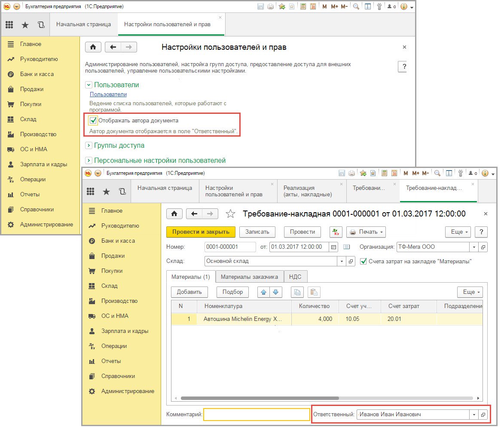The height and width of the screenshot is (427, 504).
Task: Select Материалы (1) tab
Action: tap(191, 277)
